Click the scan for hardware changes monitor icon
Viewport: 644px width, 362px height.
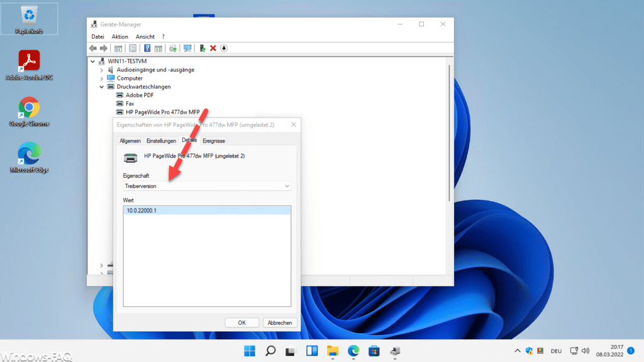187,48
